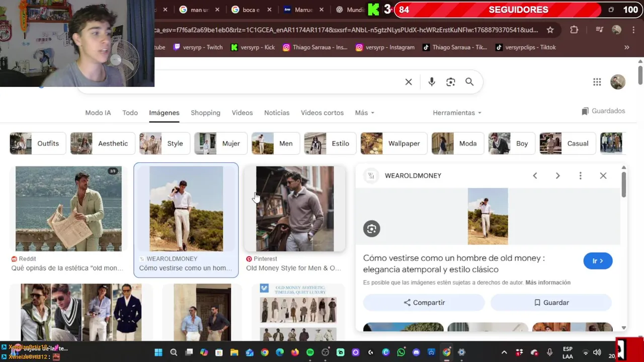The width and height of the screenshot is (644, 362).
Task: Open the Más información link
Action: pos(548,283)
